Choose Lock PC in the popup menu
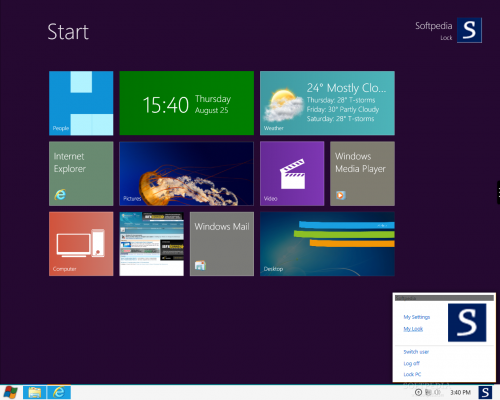500x400 pixels. tap(412, 374)
